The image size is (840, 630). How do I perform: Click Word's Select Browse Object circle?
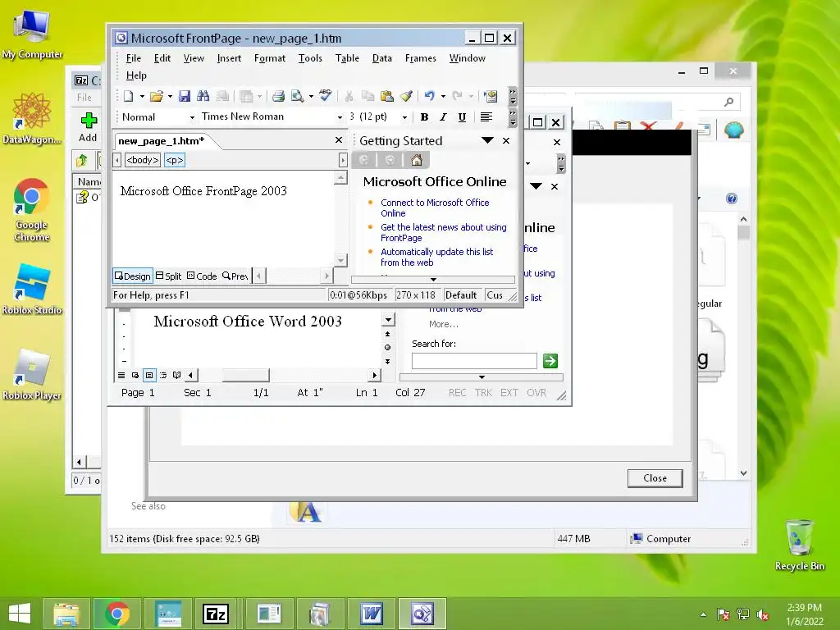[387, 347]
